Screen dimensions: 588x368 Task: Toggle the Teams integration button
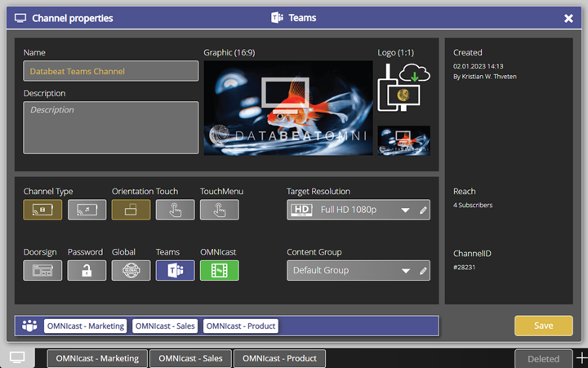[x=175, y=270]
